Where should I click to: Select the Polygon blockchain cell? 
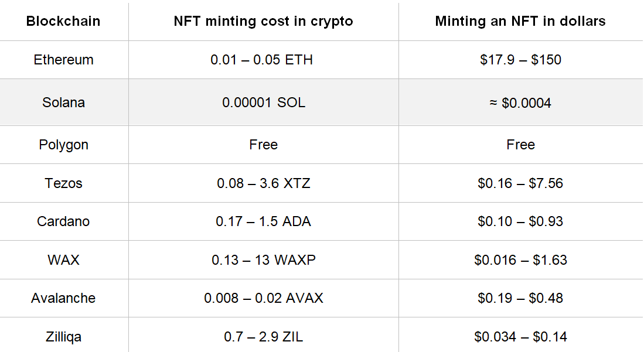click(63, 145)
